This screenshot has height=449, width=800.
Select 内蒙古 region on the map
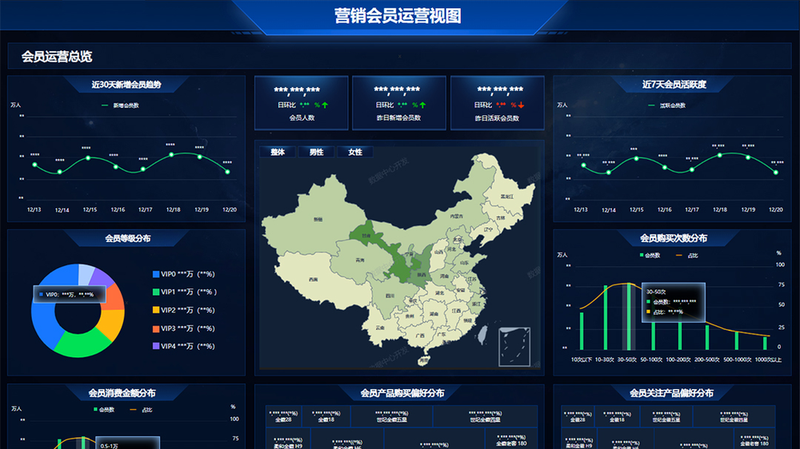456,216
